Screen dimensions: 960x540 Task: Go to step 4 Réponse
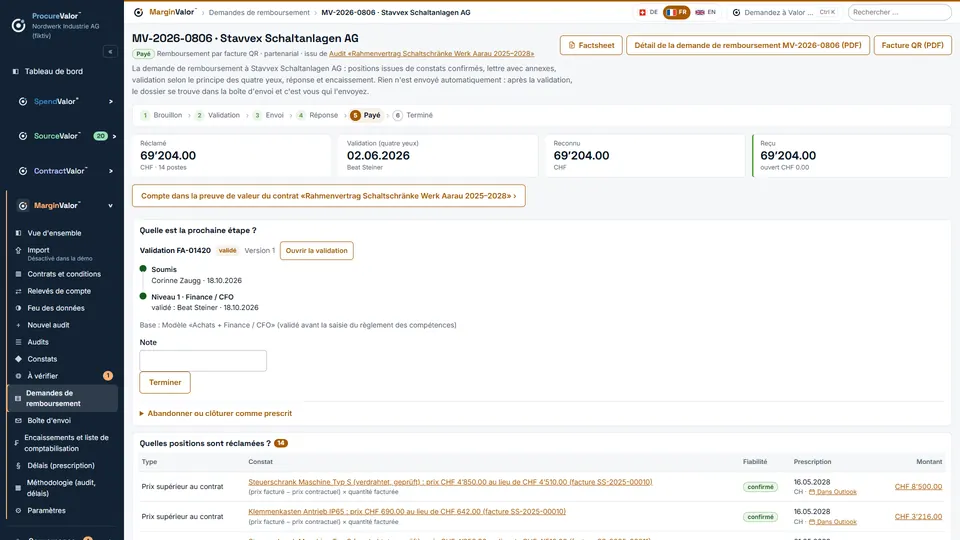317,115
